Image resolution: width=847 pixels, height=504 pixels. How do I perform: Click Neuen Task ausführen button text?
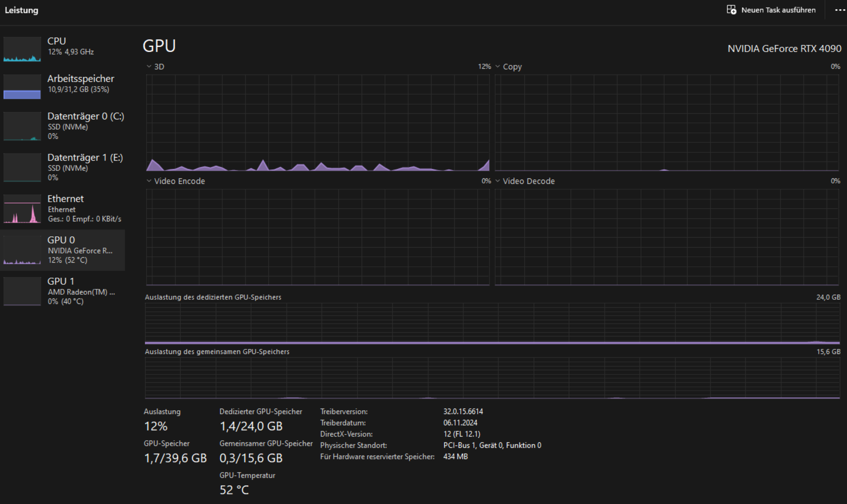pyautogui.click(x=778, y=10)
